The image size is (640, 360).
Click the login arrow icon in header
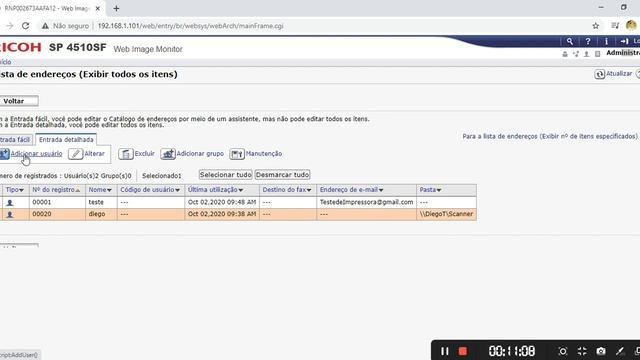click(x=624, y=41)
